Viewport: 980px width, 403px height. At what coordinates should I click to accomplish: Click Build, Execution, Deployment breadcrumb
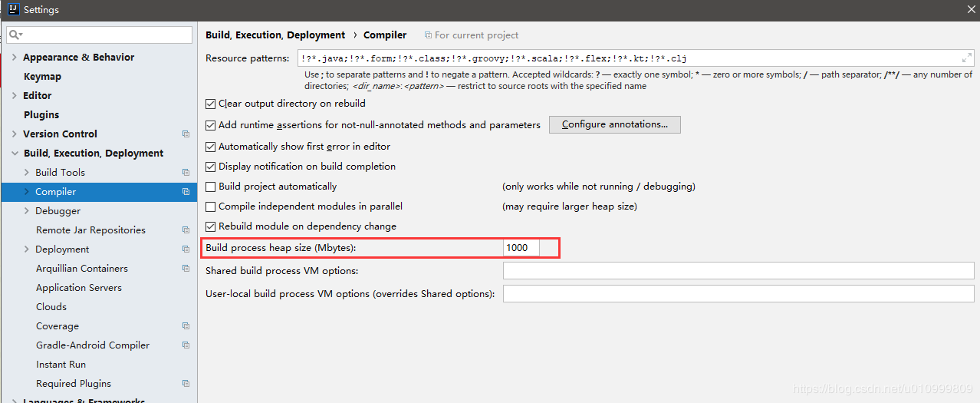point(275,35)
